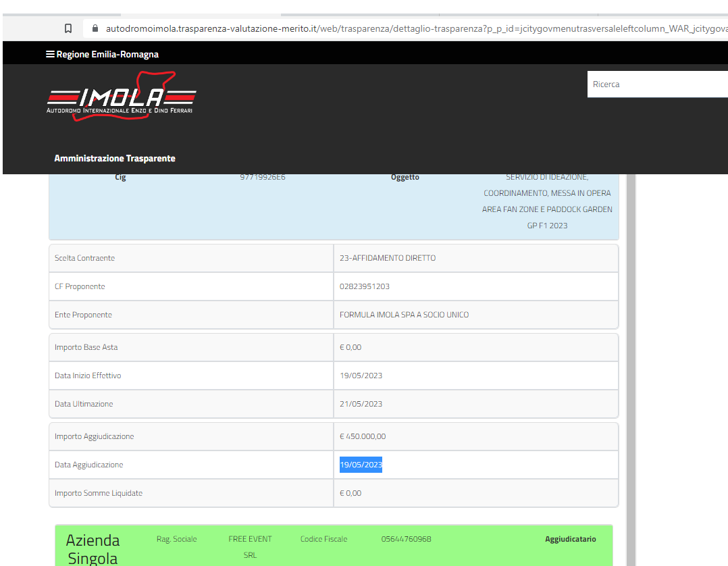Click the Codice Fiscale number 05644760968
Screen dimensions: 728x566
[406, 539]
